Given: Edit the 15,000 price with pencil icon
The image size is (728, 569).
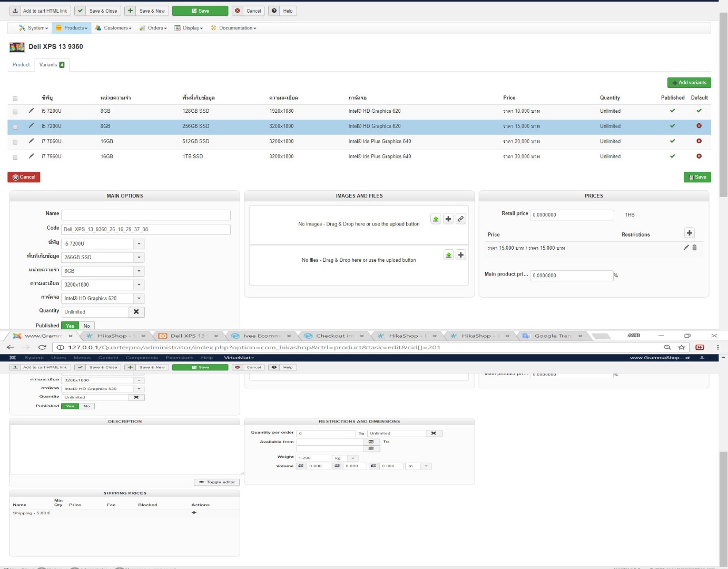Looking at the screenshot, I should [x=686, y=248].
